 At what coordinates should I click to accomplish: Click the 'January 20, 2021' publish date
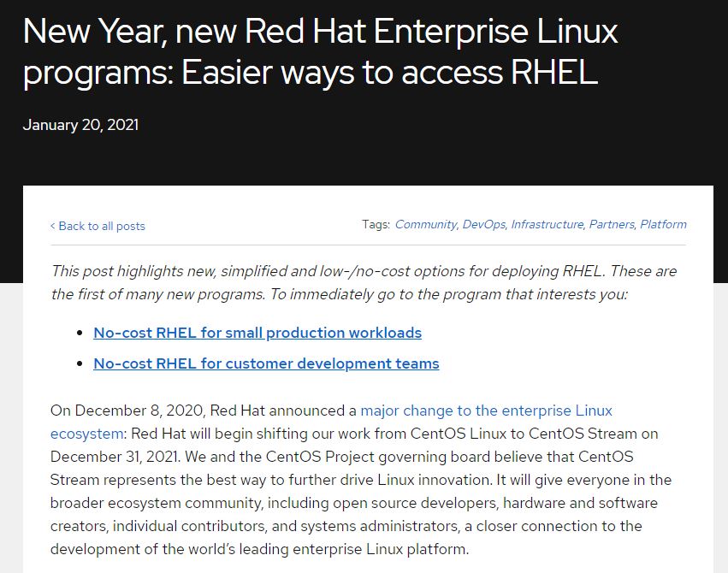coord(80,125)
